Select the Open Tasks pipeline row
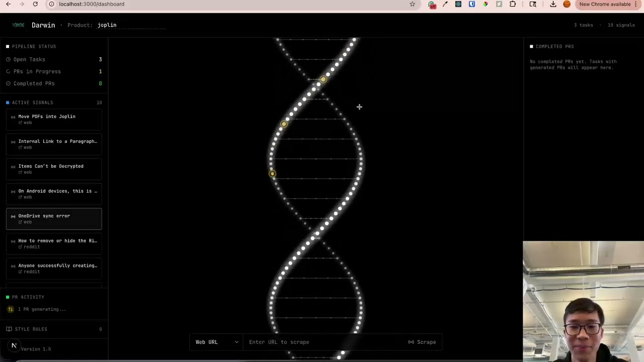Screen dimensions: 644x362 54,59
